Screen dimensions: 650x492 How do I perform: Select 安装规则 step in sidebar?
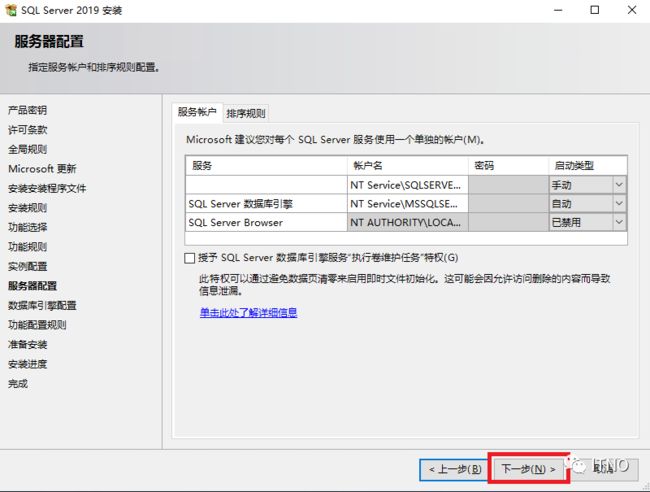pos(27,208)
